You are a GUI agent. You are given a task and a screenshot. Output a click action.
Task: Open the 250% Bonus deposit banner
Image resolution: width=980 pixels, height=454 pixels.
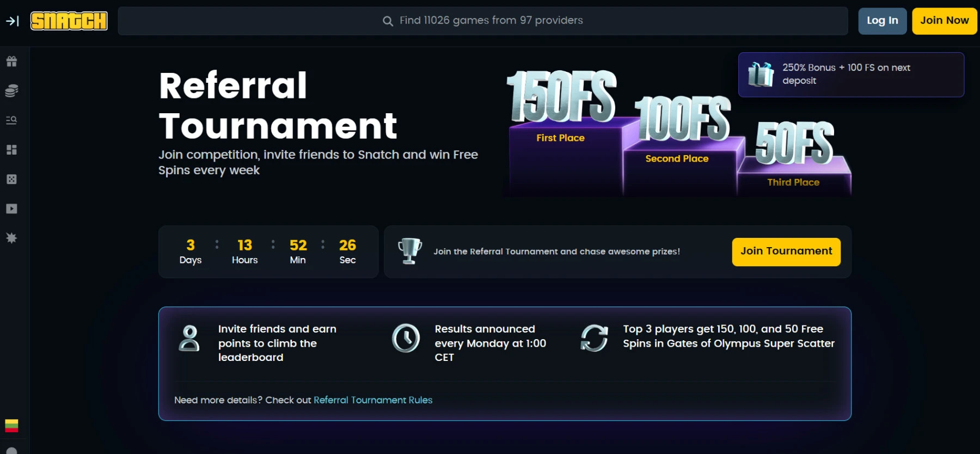coord(851,75)
